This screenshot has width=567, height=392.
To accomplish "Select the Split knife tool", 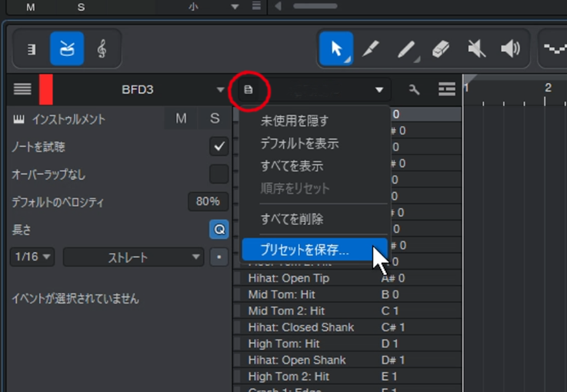I will coord(371,48).
